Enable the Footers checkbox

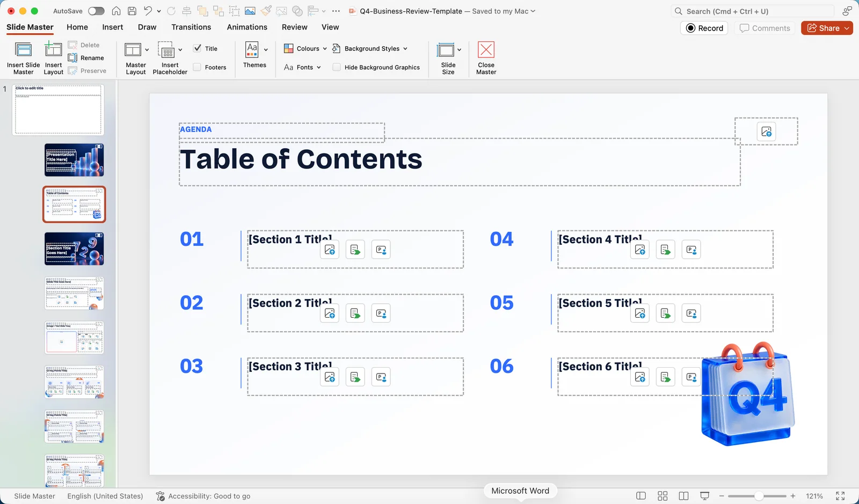click(x=197, y=67)
